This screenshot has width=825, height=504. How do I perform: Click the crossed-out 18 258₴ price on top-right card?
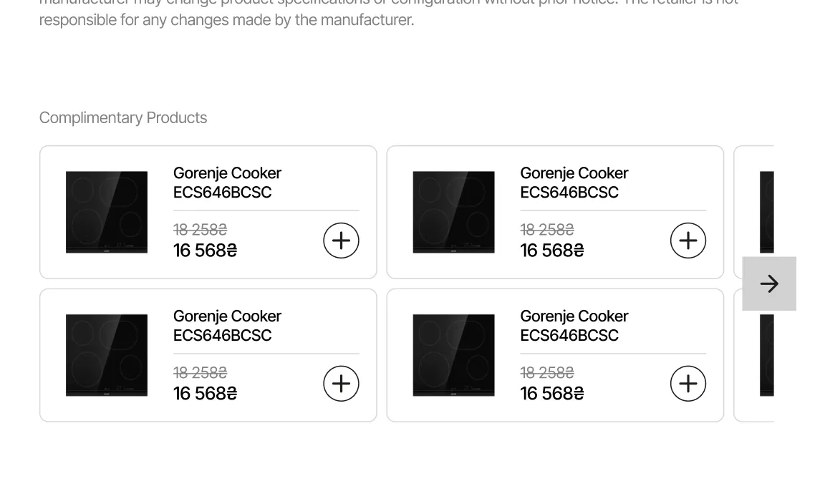546,229
